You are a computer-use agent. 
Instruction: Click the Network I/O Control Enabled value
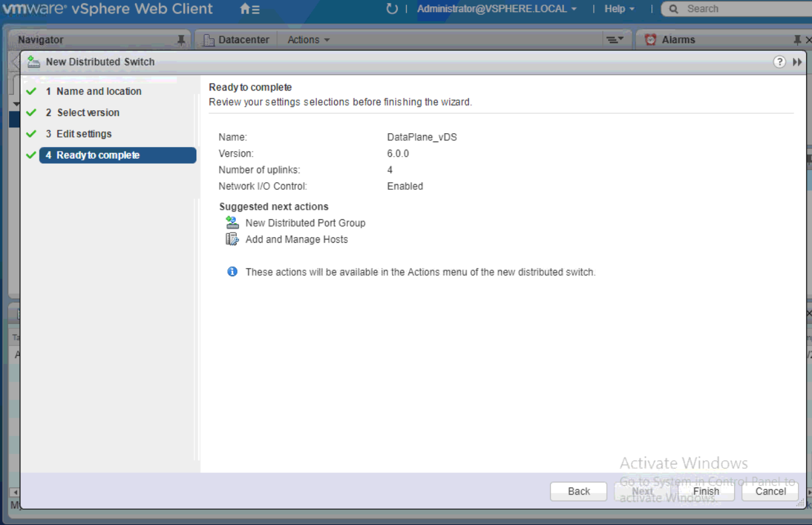point(405,186)
